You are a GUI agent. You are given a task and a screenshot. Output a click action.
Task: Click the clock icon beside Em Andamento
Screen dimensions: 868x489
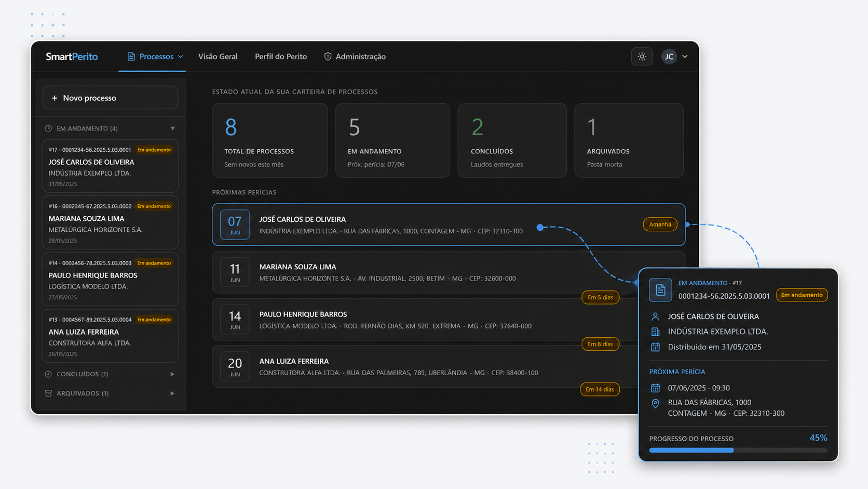[x=48, y=128]
